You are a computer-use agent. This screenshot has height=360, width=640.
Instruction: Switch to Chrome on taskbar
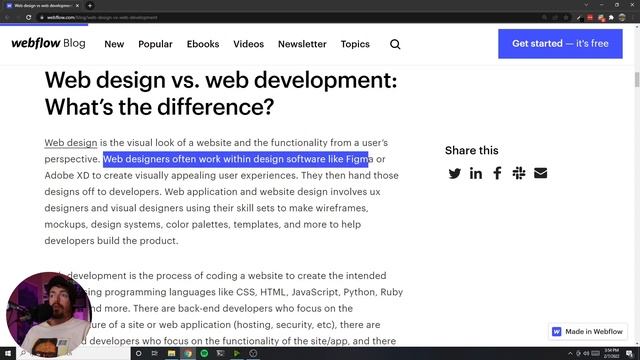pyautogui.click(x=188, y=353)
